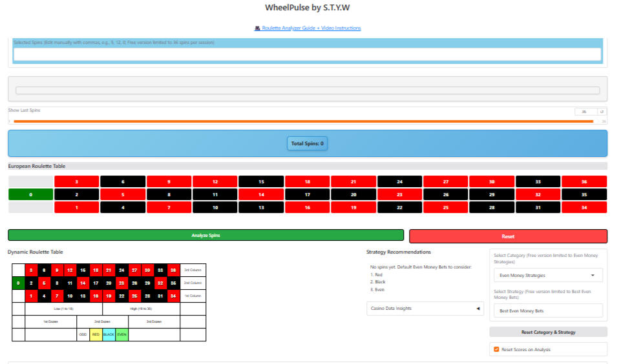This screenshot has height=364, width=621.
Task: Open the Even Money Strategies category dropdown
Action: click(548, 276)
